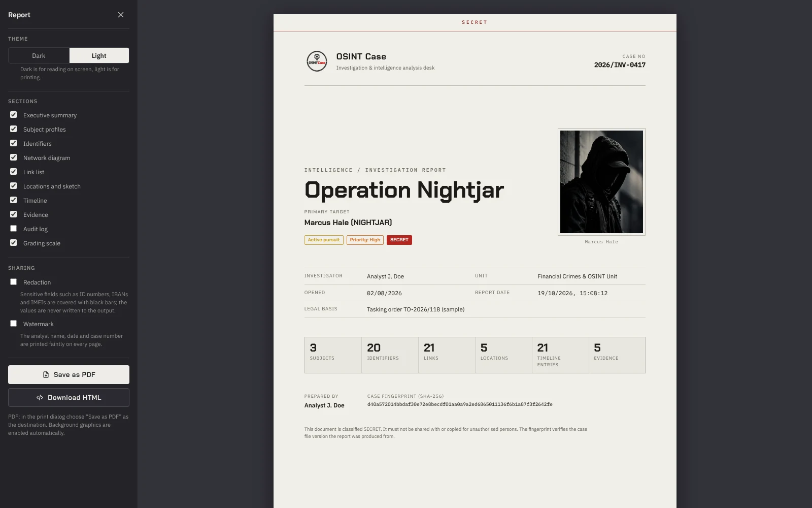
Task: Toggle the Subject profiles checkbox
Action: [14, 129]
